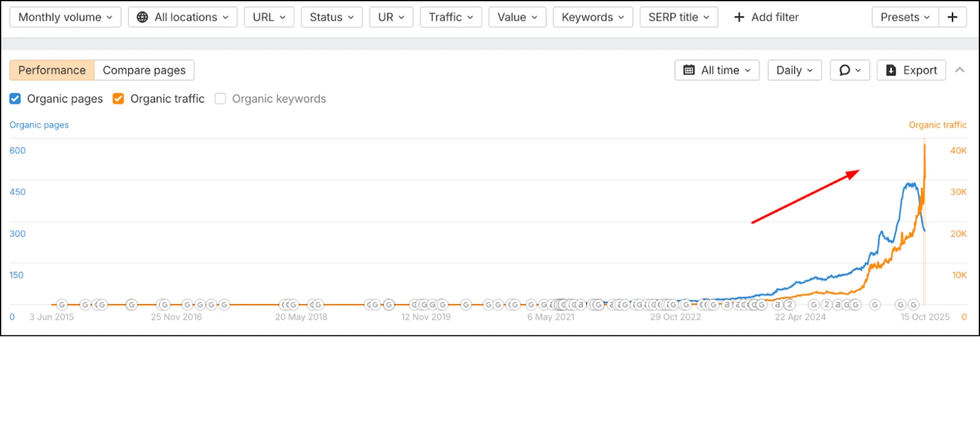Open the Traffic filter dropdown
This screenshot has width=980, height=429.
[451, 17]
